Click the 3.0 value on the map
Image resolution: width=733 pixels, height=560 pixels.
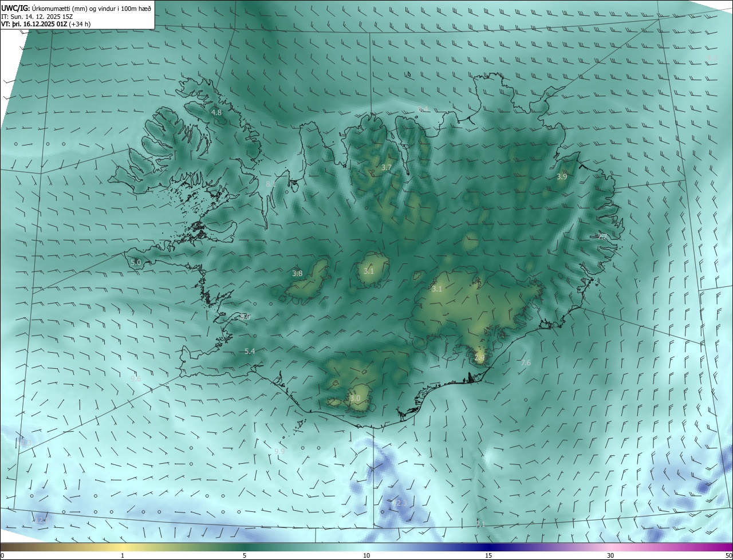(x=355, y=399)
